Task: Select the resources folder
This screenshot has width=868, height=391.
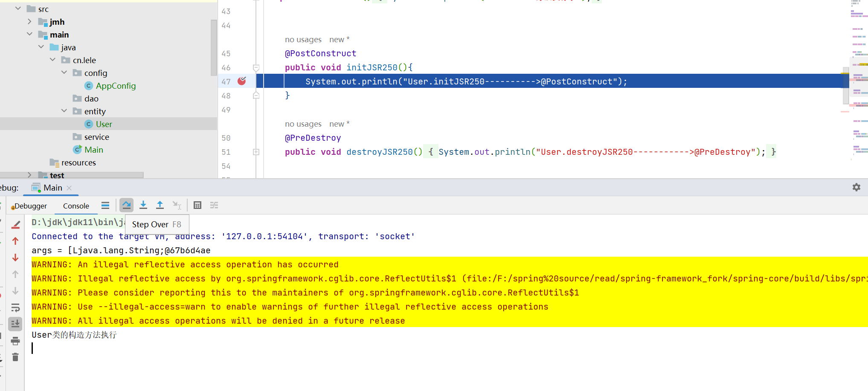Action: [x=78, y=162]
